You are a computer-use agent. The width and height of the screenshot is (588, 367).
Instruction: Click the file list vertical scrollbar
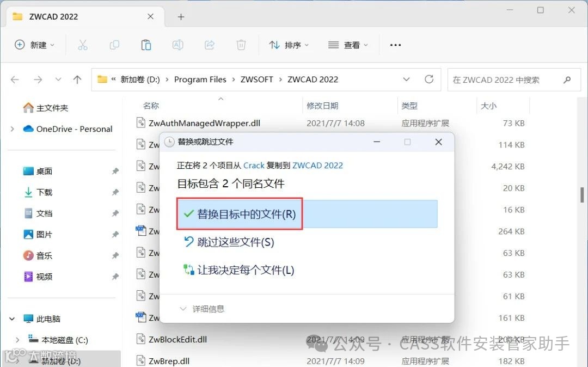[582, 195]
